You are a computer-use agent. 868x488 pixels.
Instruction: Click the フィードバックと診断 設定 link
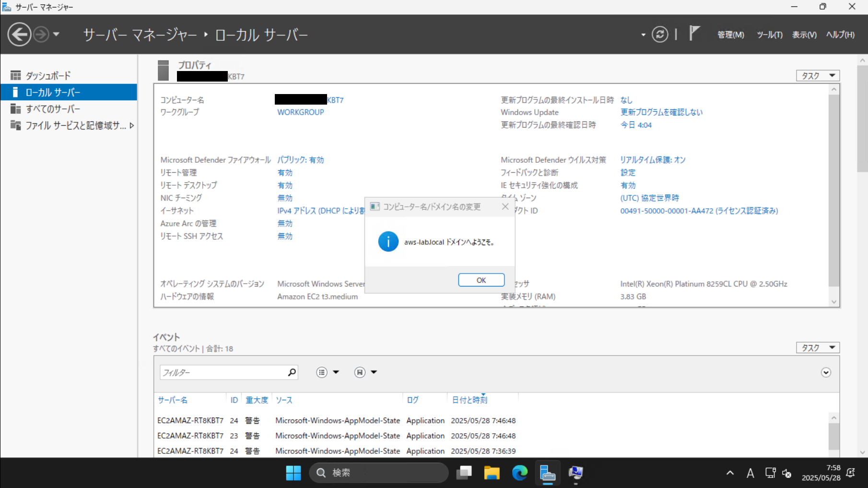[628, 173]
